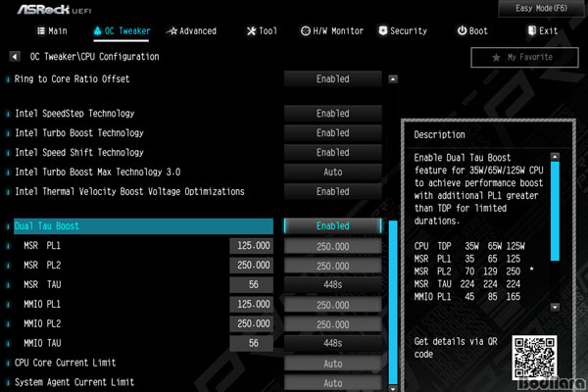Image resolution: width=588 pixels, height=392 pixels.
Task: Click the QR code for details
Action: pos(534,358)
